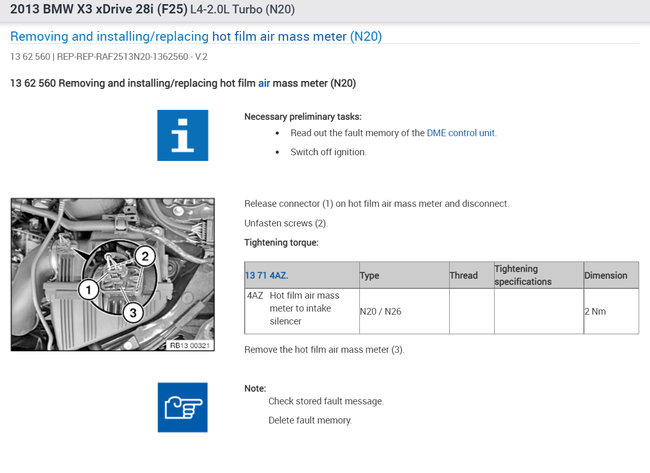650x473 pixels.
Task: Click the engine code L4-2.0L Turbo (N20)
Action: (x=243, y=10)
